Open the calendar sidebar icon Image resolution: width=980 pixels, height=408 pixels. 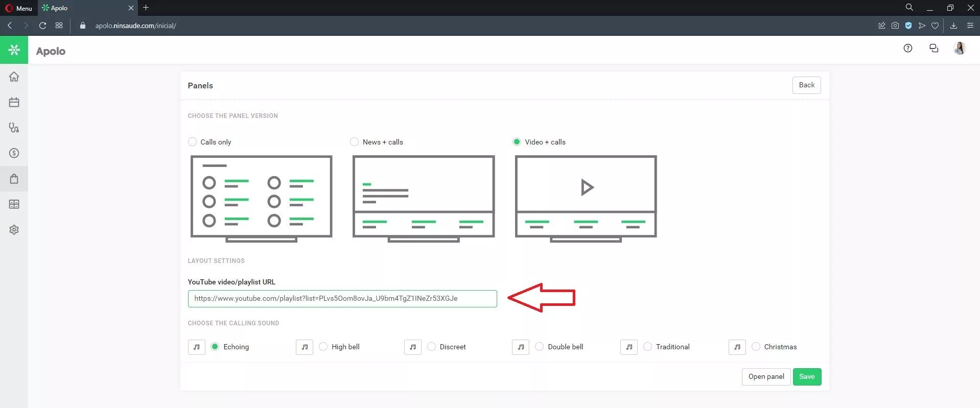(14, 102)
